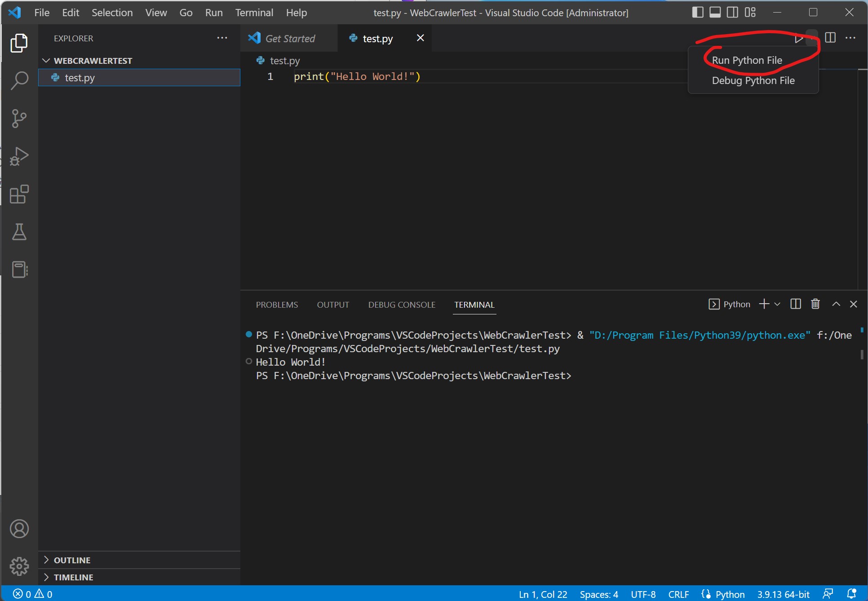868x601 pixels.
Task: Toggle the Panel layout button
Action: [x=715, y=13]
